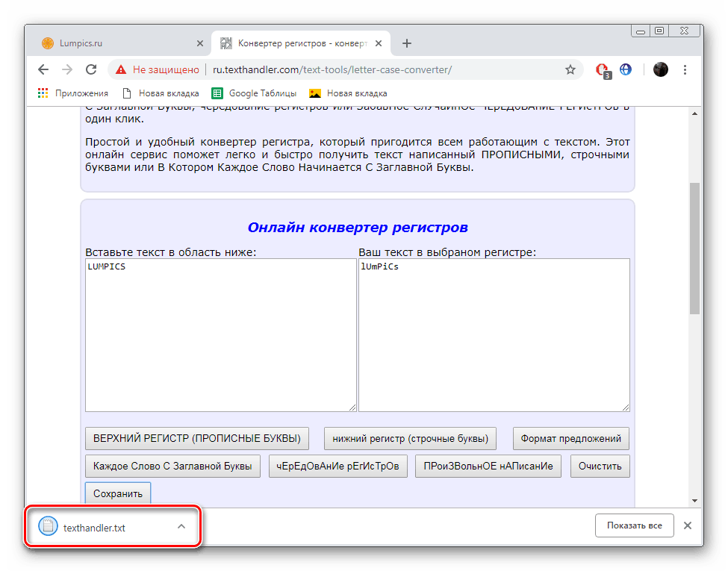The image size is (728, 571).
Task: Click resize handle of the input text area
Action: coord(352,408)
